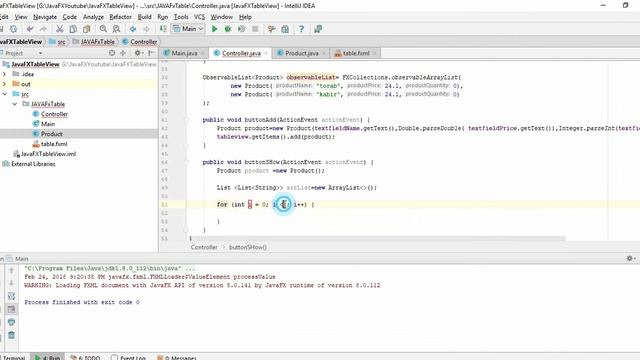This screenshot has width=640, height=360.
Task: Select table.fxml in the project tree
Action: (x=54, y=144)
